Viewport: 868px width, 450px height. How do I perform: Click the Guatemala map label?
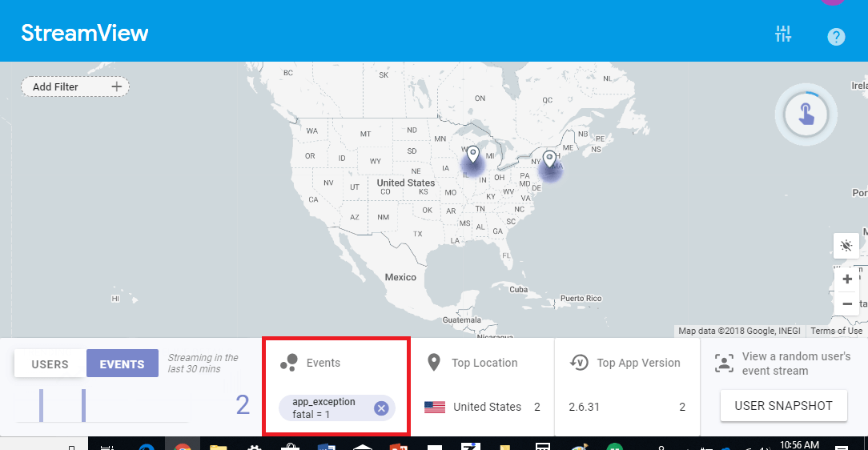click(462, 320)
